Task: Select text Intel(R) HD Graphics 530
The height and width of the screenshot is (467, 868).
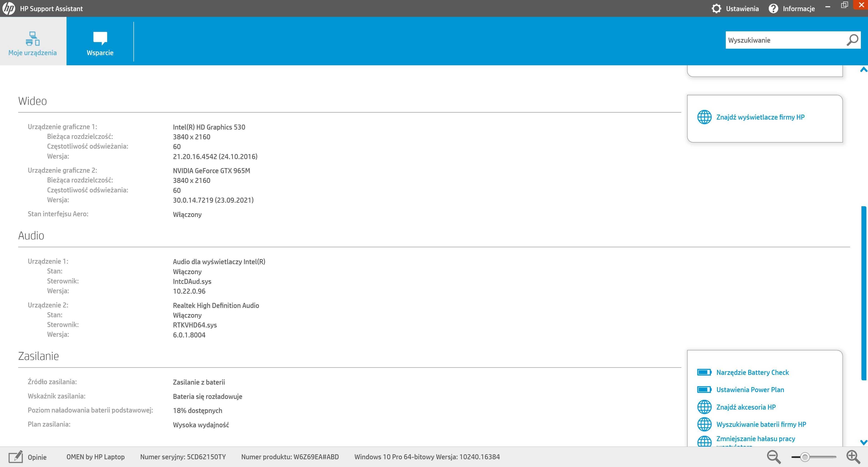Action: [209, 127]
